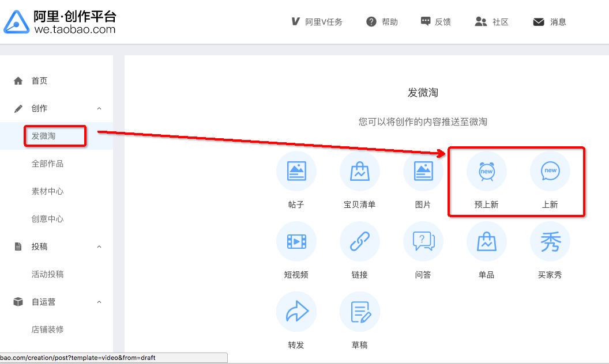Open the 预上新 alarm clock icon
The image size is (609, 364).
(486, 171)
